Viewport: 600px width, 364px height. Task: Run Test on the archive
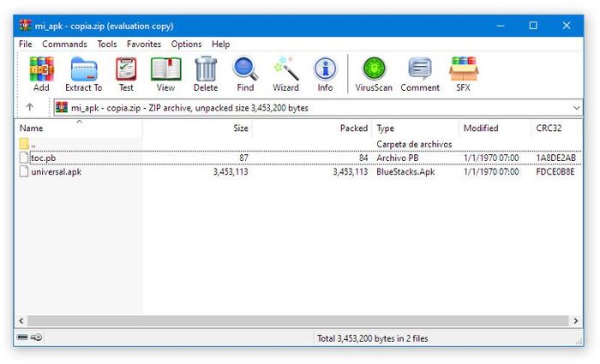tap(126, 74)
